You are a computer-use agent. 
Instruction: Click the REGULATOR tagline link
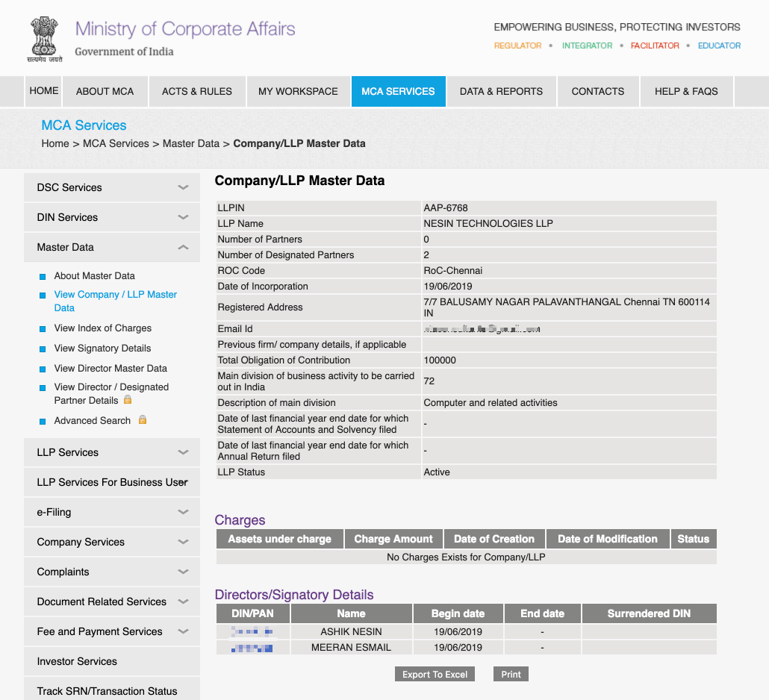[x=517, y=46]
